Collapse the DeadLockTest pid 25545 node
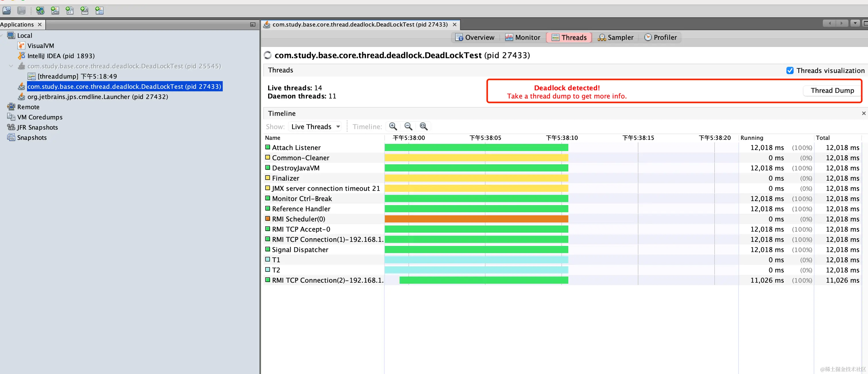 [11, 66]
